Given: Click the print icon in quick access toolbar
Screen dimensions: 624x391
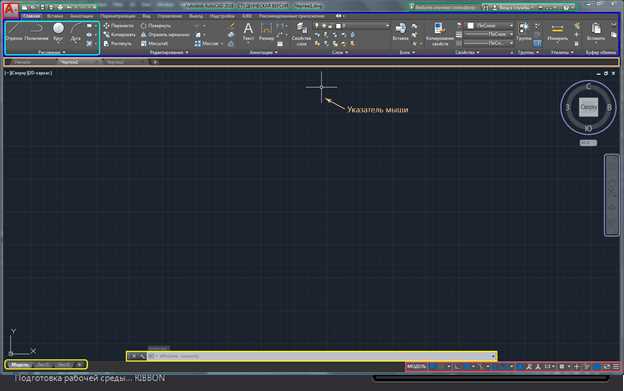Looking at the screenshot, I should click(60, 7).
